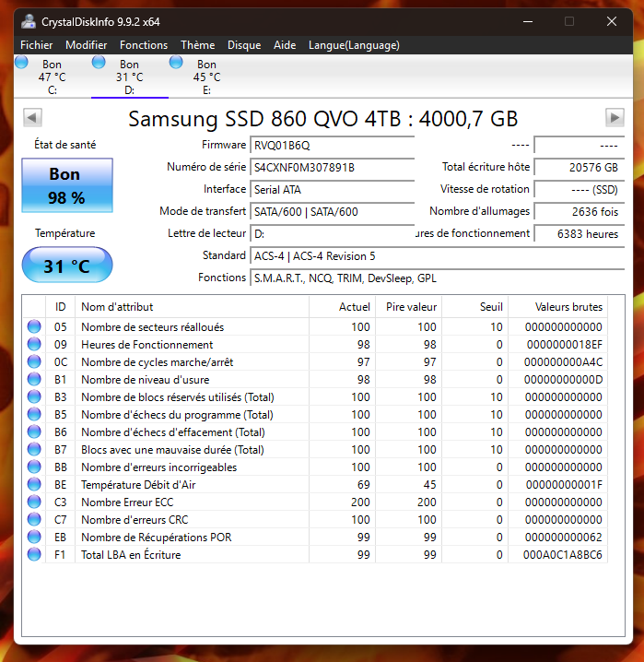Select the D: drive tab at 31 °C
Image resolution: width=644 pixels, height=662 pixels.
click(130, 77)
